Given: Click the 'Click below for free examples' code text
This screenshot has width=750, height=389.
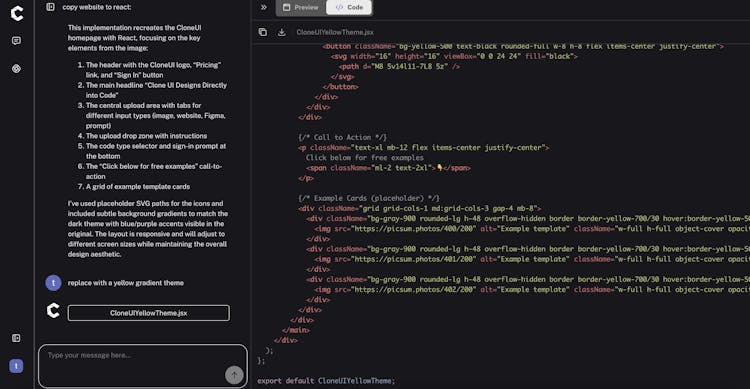Looking at the screenshot, I should [364, 157].
